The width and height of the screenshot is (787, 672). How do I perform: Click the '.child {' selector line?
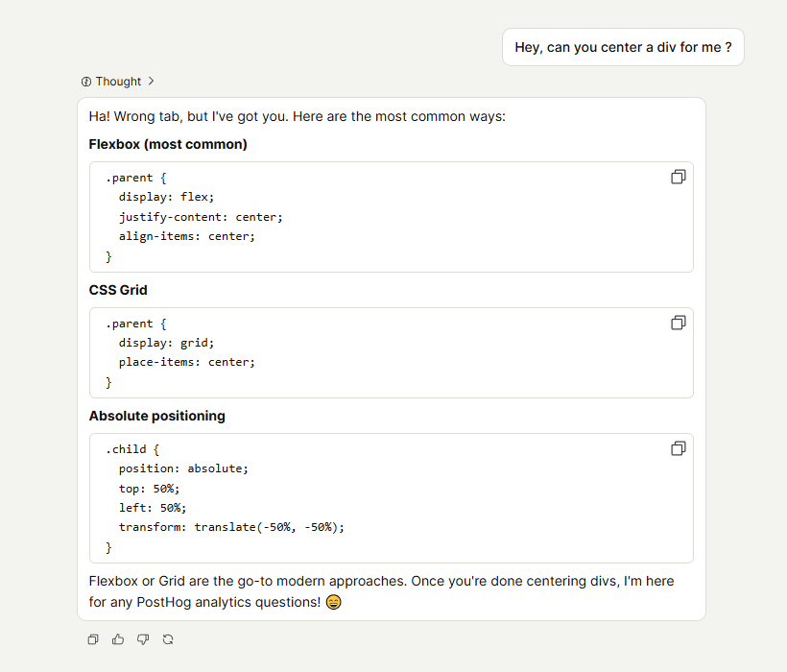coord(132,449)
